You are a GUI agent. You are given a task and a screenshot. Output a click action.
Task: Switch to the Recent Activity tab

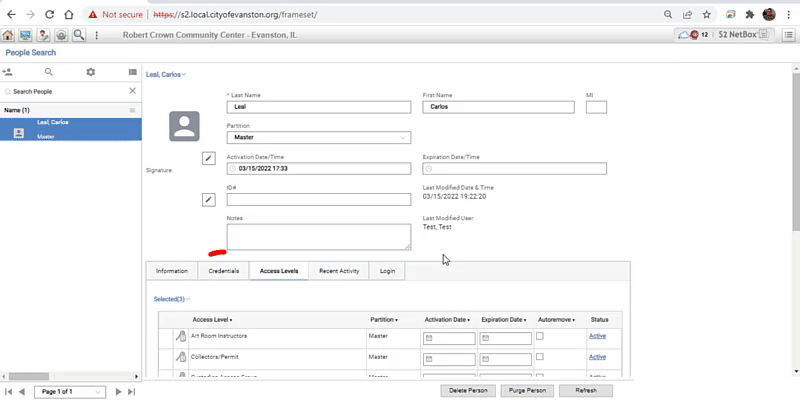point(339,271)
